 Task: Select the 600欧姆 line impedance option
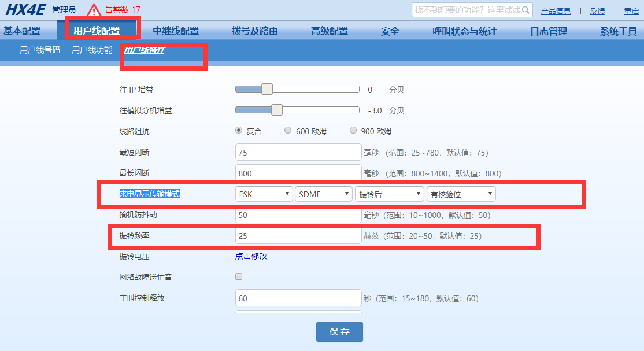287,130
